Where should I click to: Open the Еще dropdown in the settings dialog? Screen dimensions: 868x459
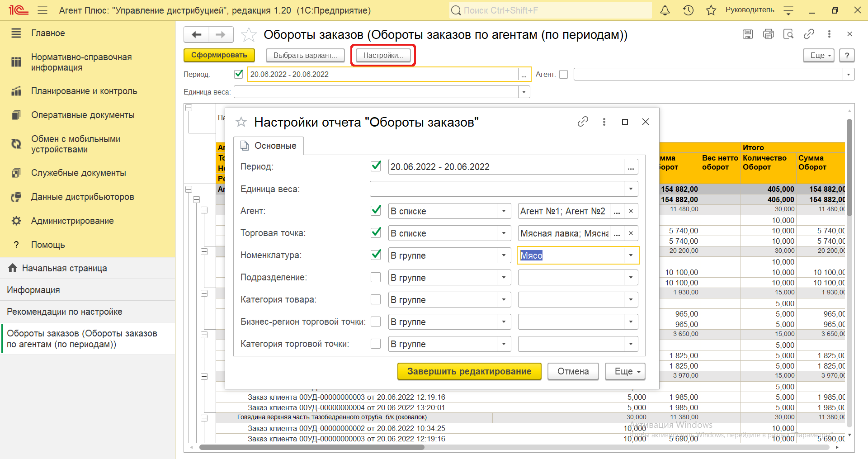tap(625, 371)
